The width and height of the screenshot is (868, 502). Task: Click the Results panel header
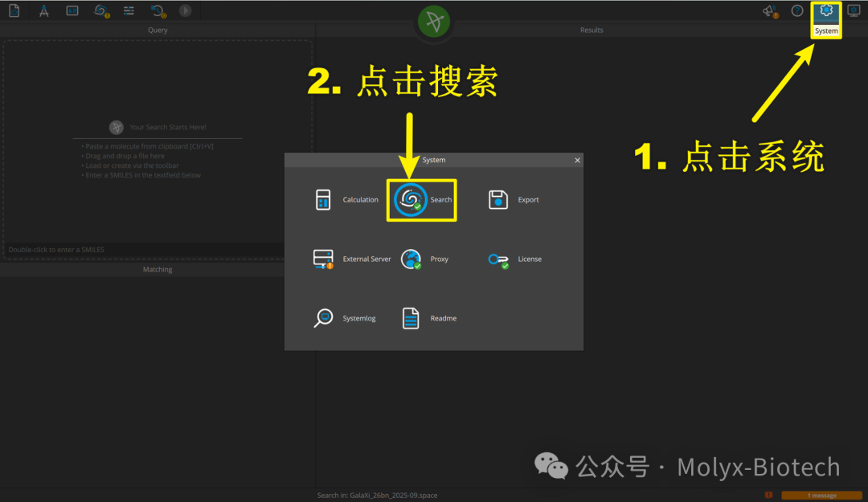(592, 30)
